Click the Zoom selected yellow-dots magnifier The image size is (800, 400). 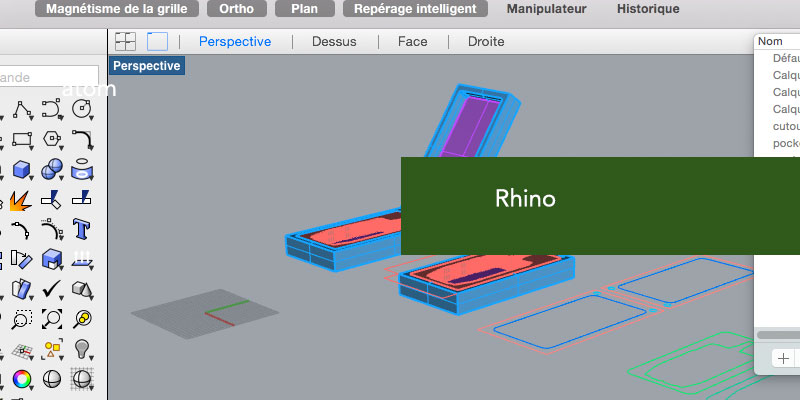82,319
